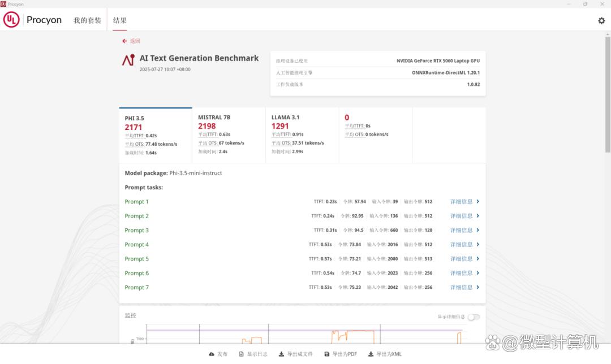Click the 导出成文件 download icon
This screenshot has width=611, height=364.
tap(281, 354)
